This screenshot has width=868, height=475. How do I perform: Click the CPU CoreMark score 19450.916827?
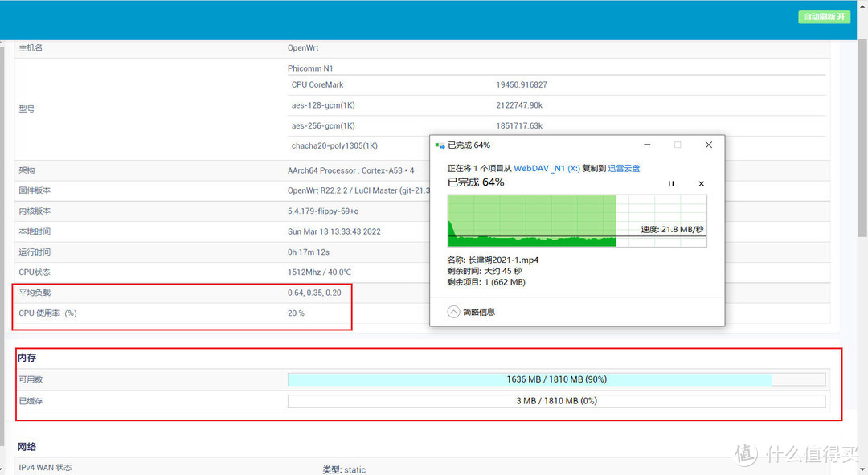[x=522, y=84]
